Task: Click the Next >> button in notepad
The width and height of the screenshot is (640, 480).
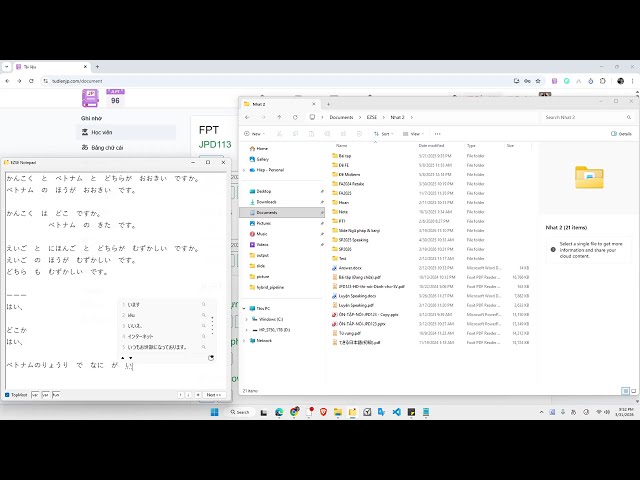Action: pos(214,395)
